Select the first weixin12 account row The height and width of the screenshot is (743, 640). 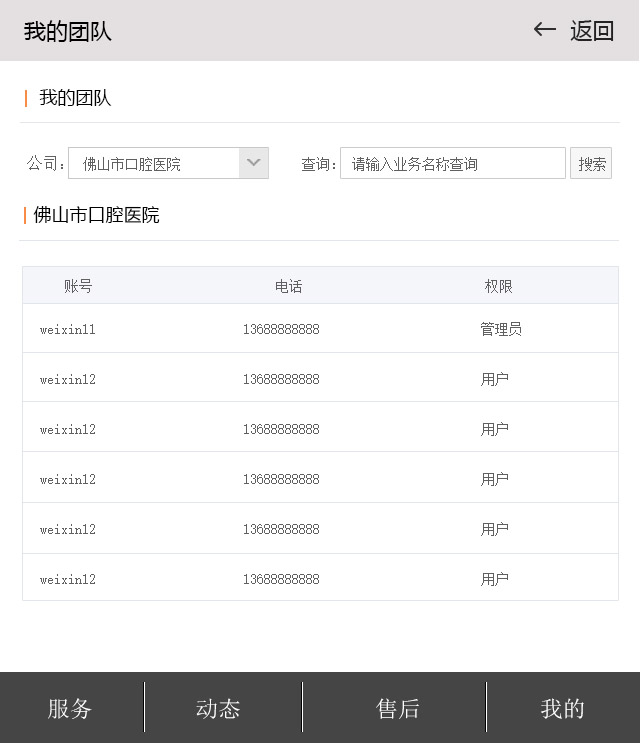click(x=68, y=379)
